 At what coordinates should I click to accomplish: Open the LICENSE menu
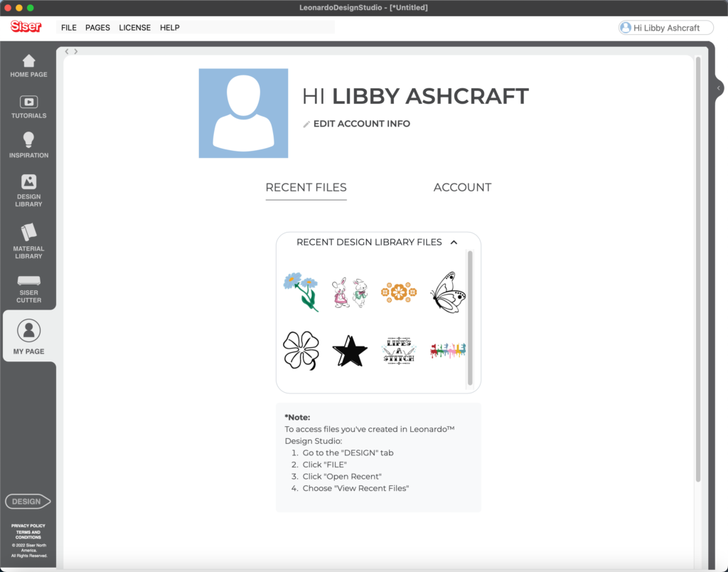(134, 28)
